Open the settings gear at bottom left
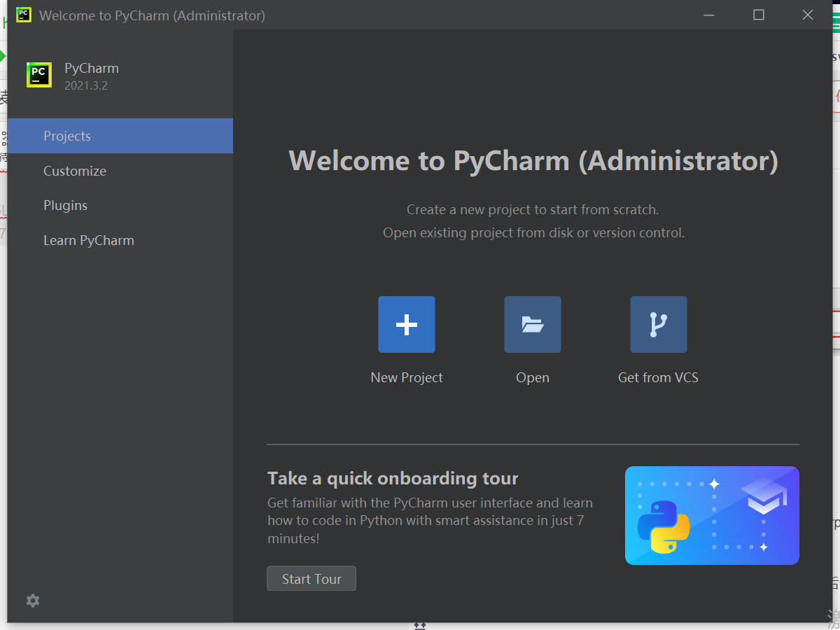This screenshot has height=630, width=840. [32, 601]
